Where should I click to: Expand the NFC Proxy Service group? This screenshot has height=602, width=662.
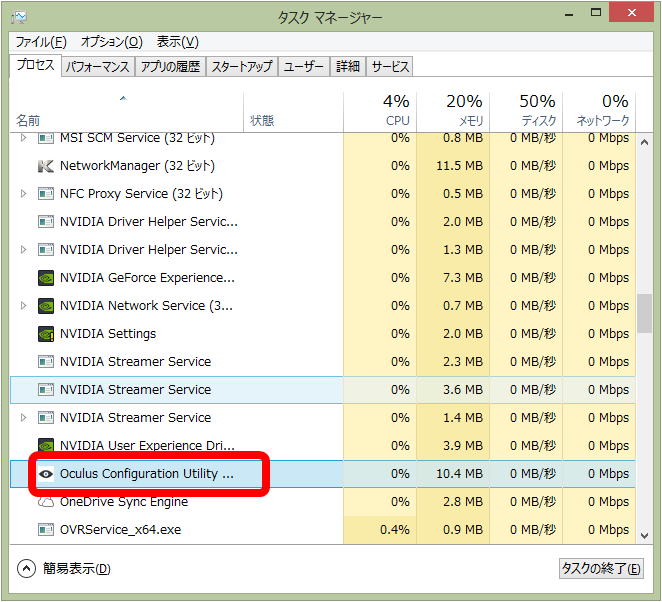[24, 194]
